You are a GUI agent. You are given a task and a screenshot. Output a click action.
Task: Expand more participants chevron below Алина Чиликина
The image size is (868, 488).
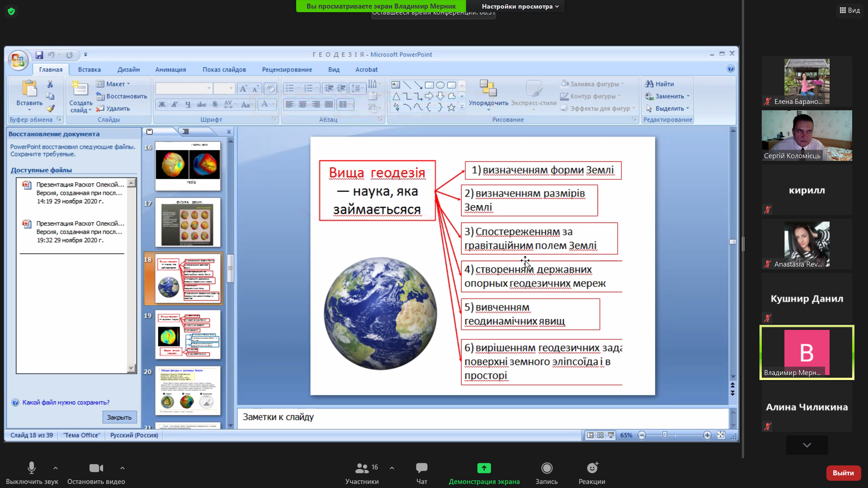click(807, 445)
